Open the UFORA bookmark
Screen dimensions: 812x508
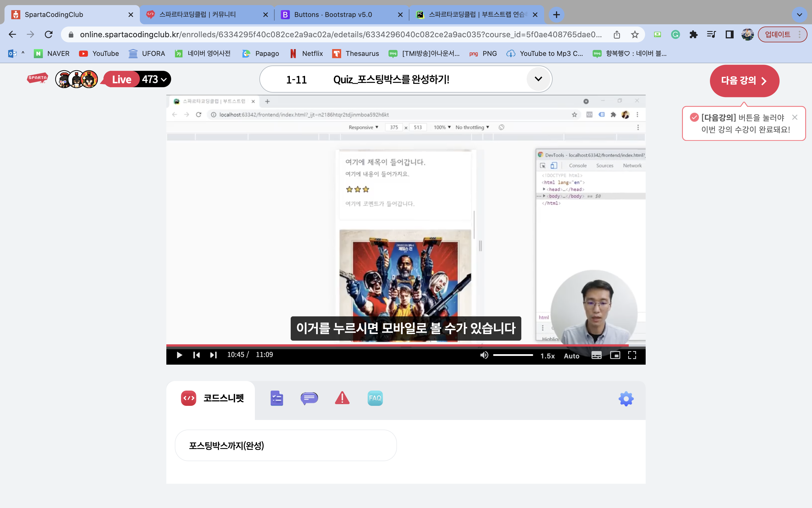point(147,53)
